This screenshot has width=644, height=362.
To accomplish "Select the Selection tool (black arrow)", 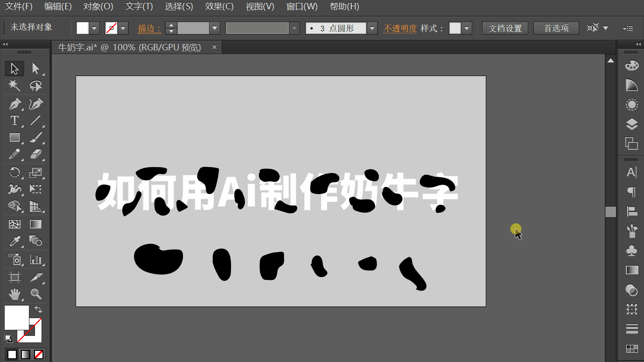I will coord(14,69).
